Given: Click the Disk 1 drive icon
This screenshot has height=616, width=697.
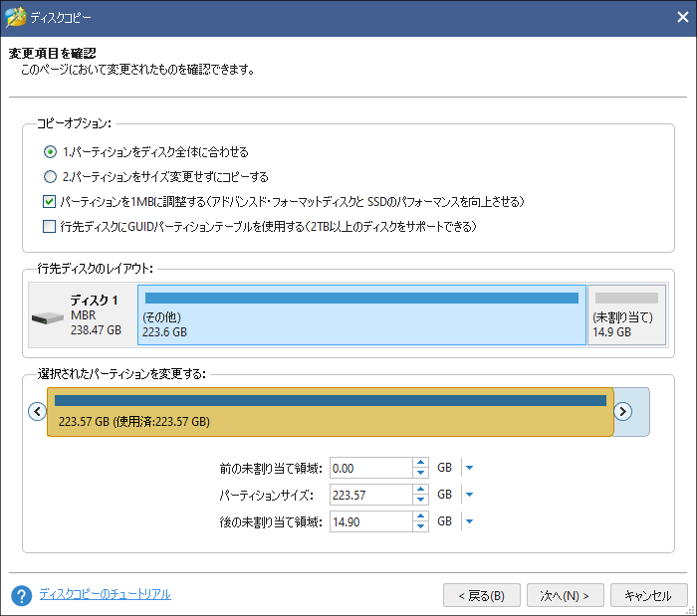Looking at the screenshot, I should [x=48, y=317].
